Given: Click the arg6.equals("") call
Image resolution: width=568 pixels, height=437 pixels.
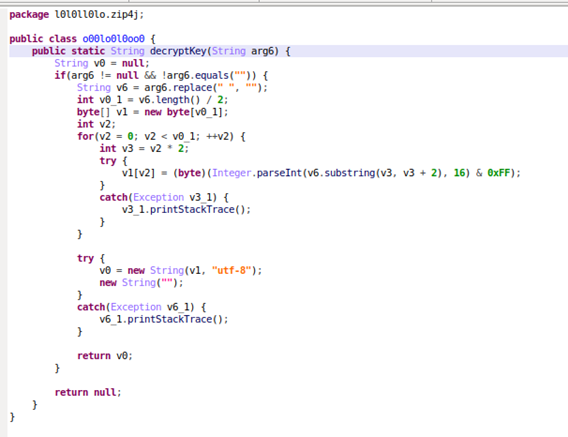Looking at the screenshot, I should click(210, 75).
